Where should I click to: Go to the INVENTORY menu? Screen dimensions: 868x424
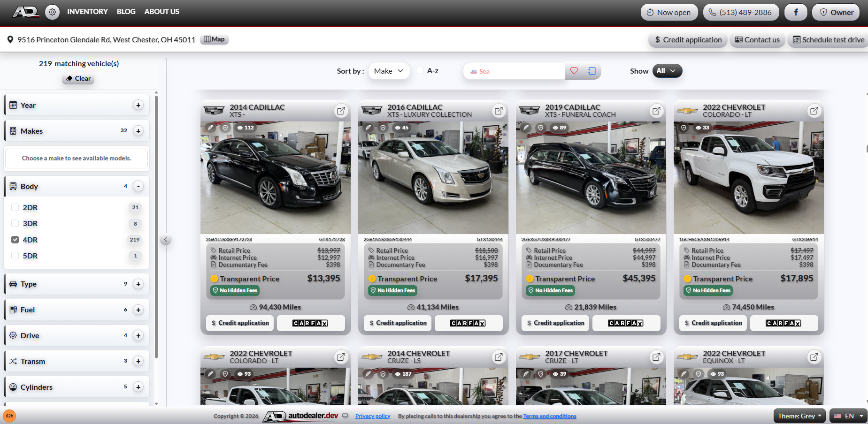coord(87,12)
